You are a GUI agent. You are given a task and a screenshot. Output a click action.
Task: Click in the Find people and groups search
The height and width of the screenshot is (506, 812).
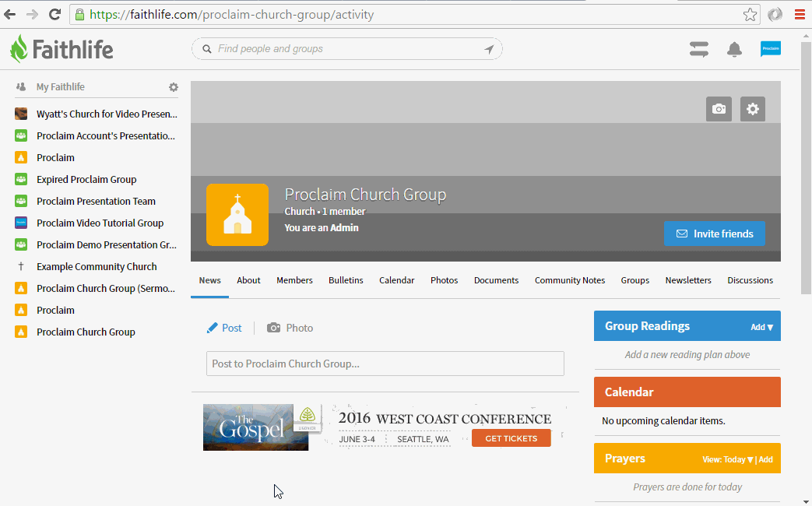coord(347,49)
